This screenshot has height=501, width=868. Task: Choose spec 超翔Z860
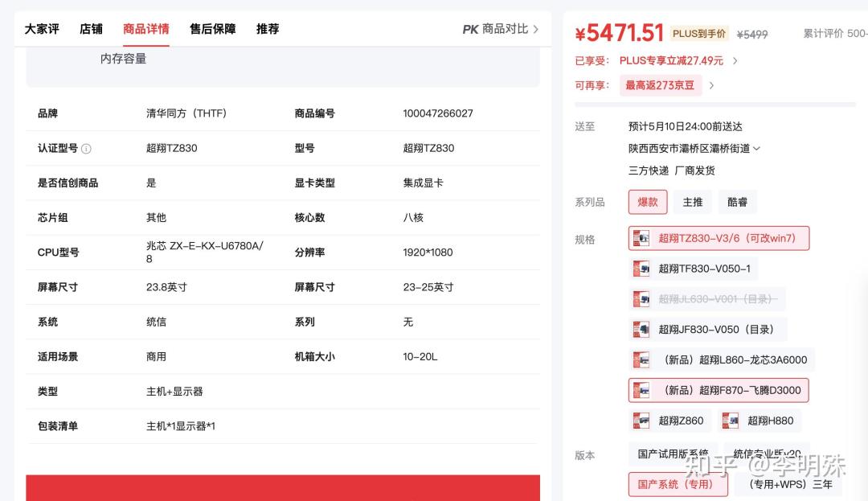click(x=669, y=421)
